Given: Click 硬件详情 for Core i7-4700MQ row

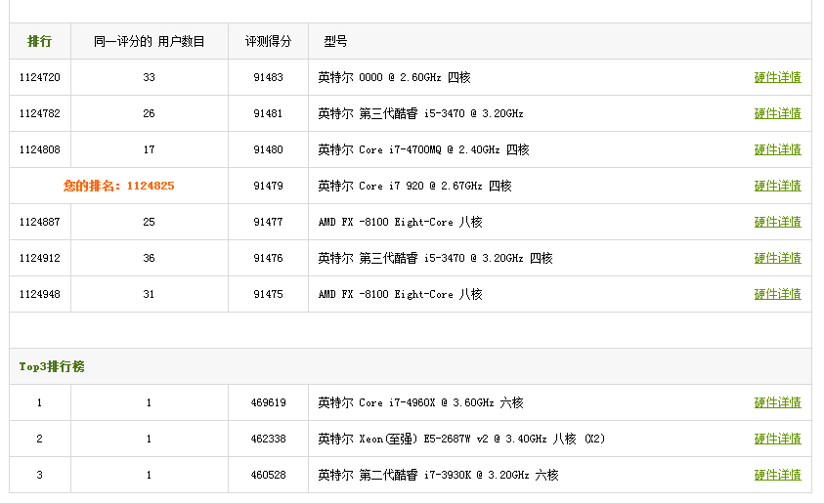Looking at the screenshot, I should [777, 149].
